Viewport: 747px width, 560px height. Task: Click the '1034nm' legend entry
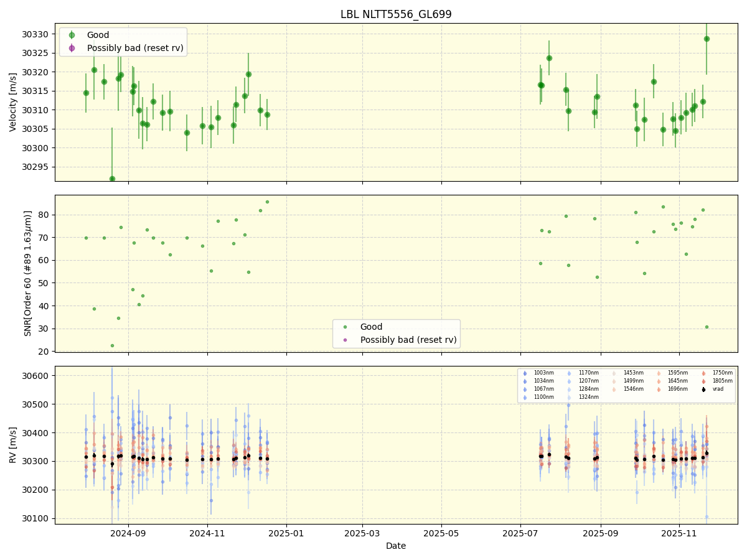click(x=538, y=381)
